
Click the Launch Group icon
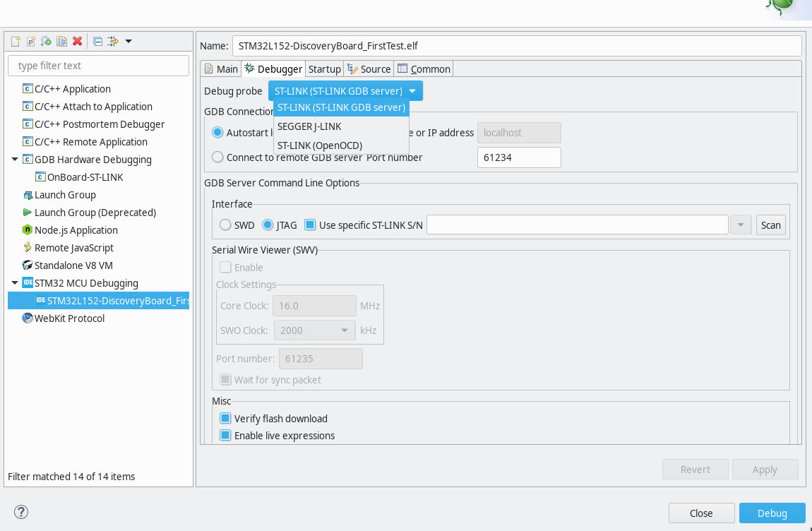(x=28, y=195)
